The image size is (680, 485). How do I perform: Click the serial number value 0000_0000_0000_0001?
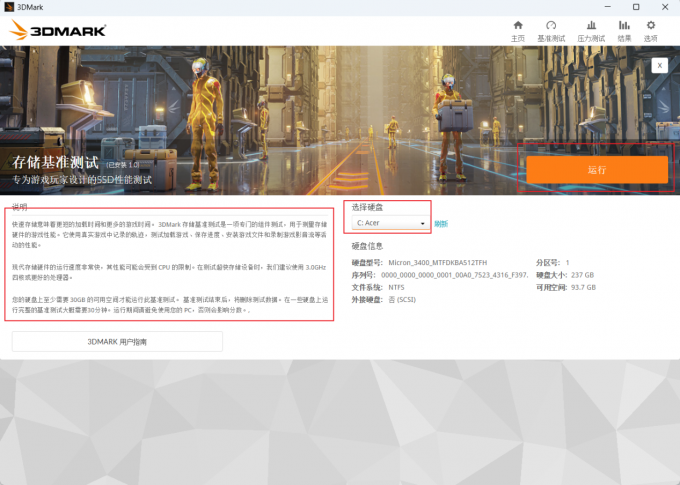[x=454, y=275]
